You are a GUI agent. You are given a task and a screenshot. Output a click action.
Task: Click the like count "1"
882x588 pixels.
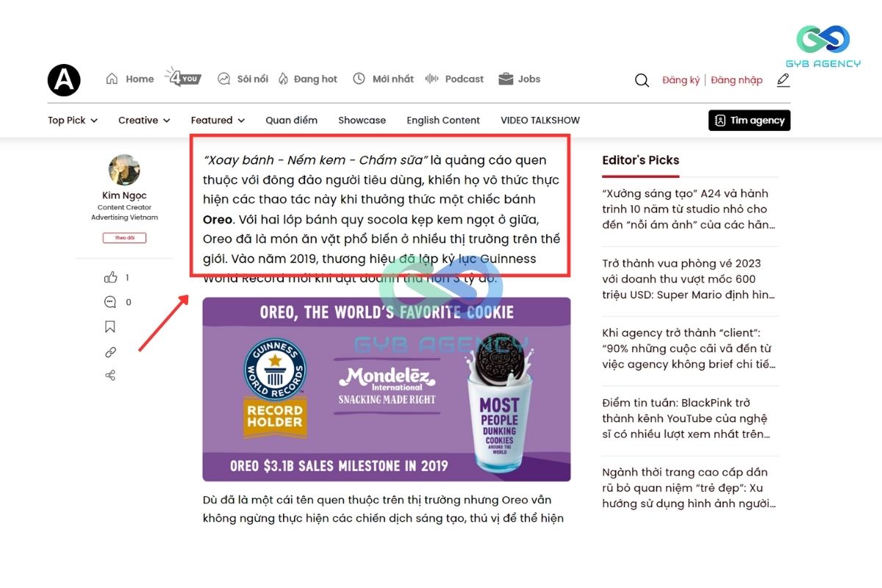coord(127,278)
